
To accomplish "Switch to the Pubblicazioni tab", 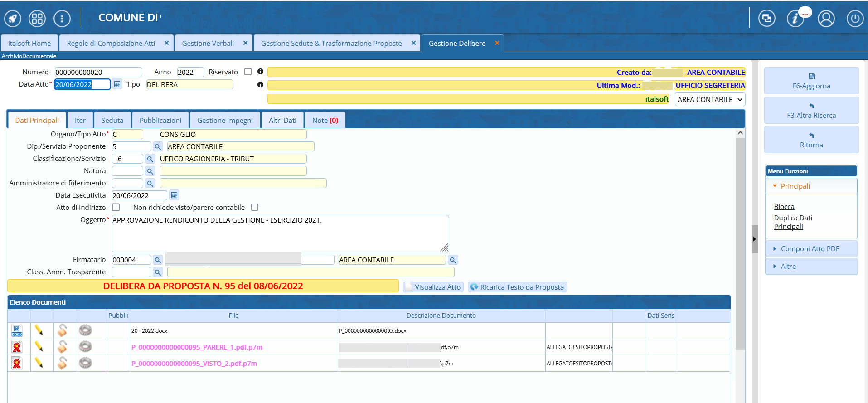I will click(160, 121).
